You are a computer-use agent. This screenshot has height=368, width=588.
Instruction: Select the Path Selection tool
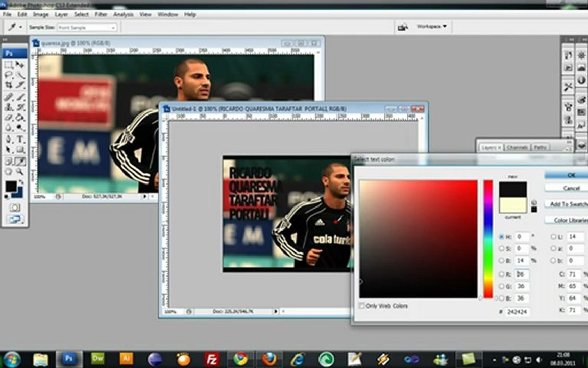(9, 150)
